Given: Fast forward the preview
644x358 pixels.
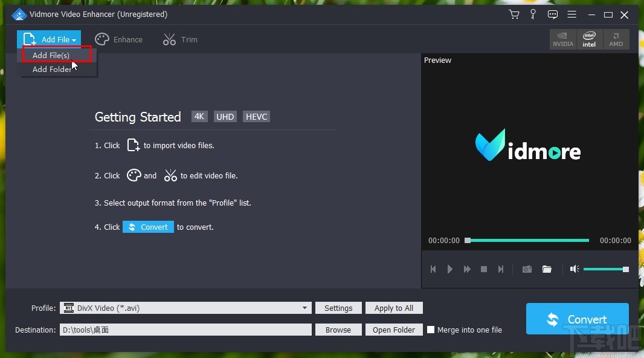Looking at the screenshot, I should tap(467, 269).
